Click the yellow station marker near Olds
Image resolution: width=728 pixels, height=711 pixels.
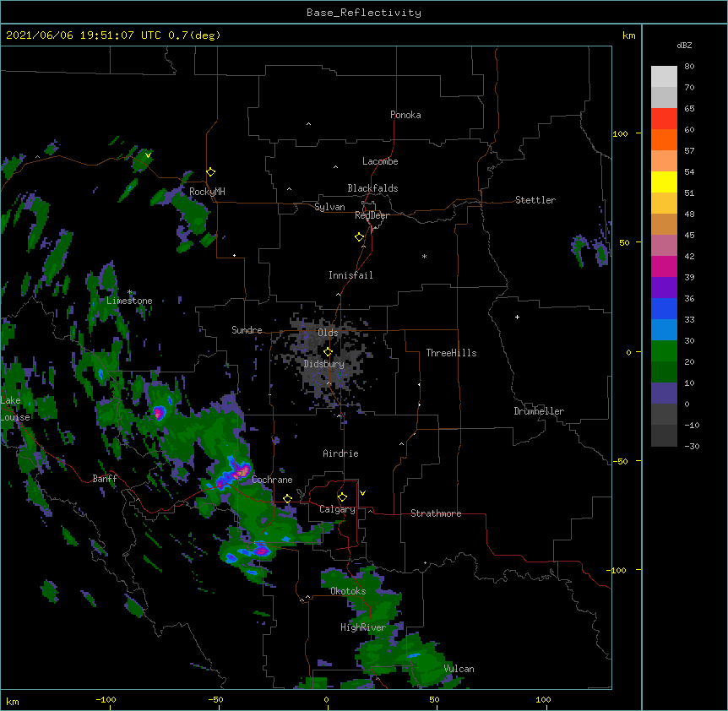(x=329, y=352)
